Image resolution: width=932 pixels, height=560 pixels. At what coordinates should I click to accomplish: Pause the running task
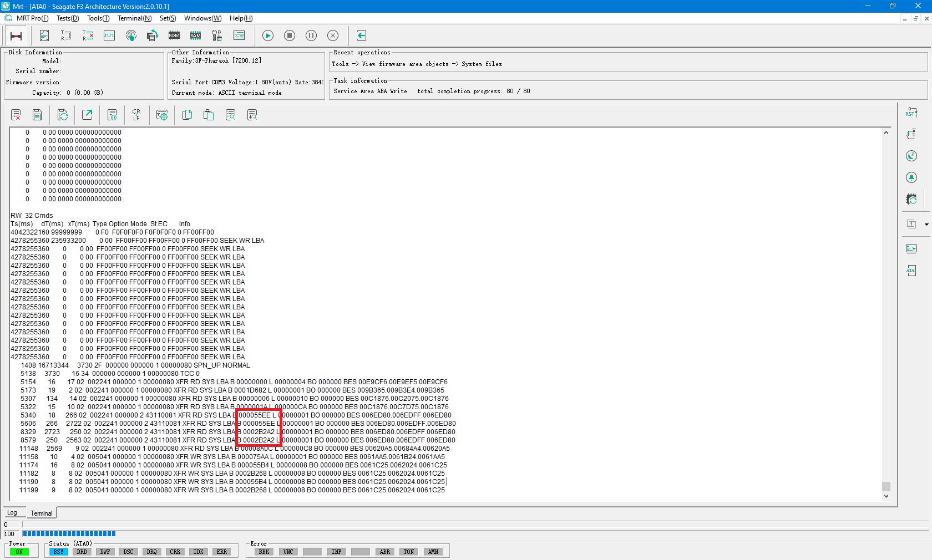(x=311, y=35)
